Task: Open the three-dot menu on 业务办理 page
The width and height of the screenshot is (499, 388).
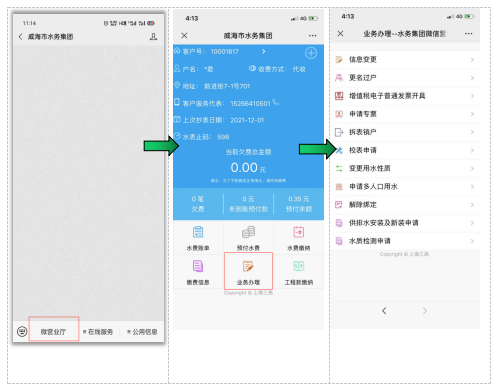Action: tap(469, 34)
